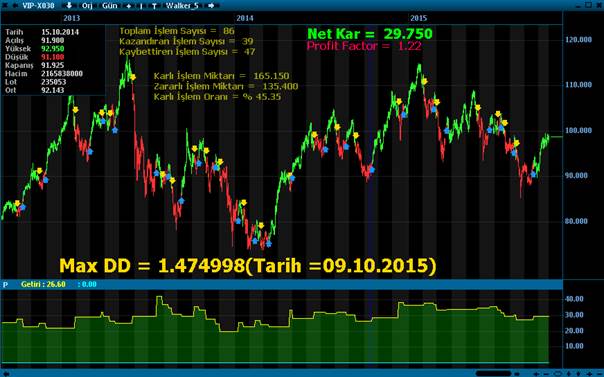Select the Getiri : 26.60 indicator label

(43, 284)
